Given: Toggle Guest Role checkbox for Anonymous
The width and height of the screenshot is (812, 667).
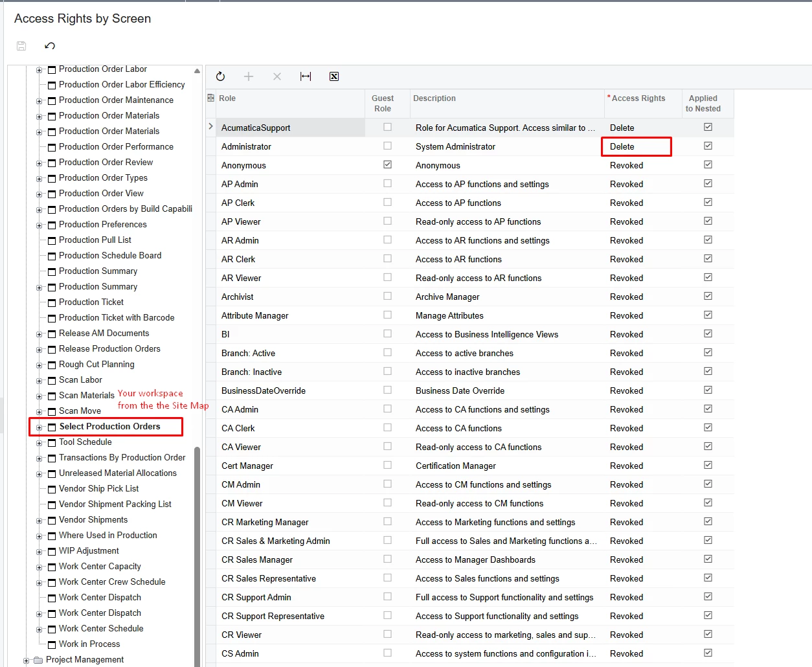Looking at the screenshot, I should click(387, 164).
